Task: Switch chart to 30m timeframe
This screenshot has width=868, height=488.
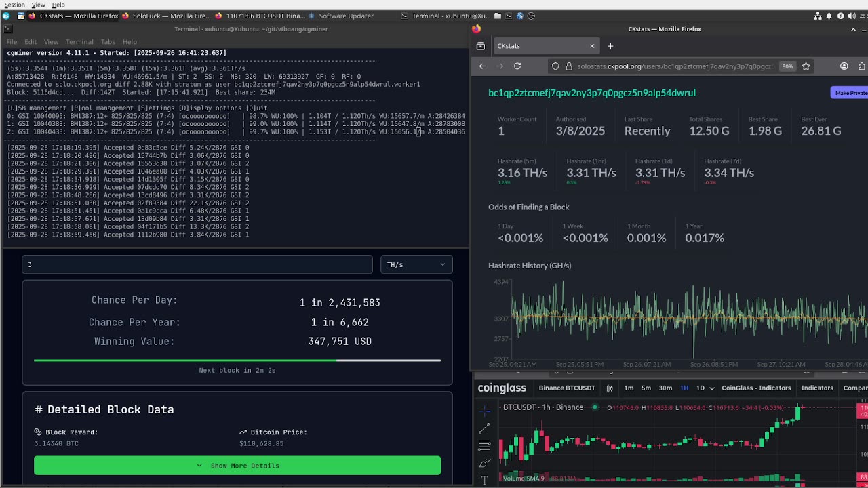Action: tap(665, 388)
